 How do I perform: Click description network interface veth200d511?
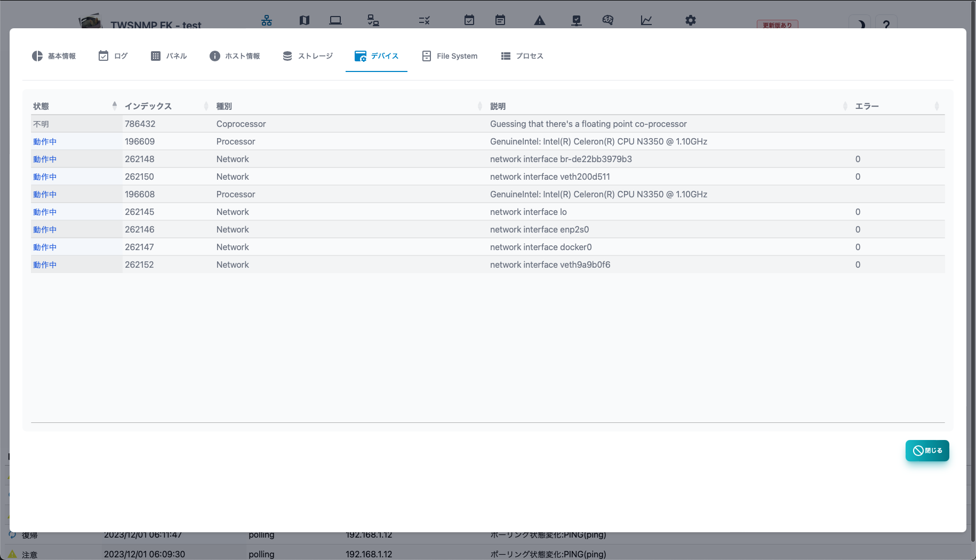(x=550, y=177)
